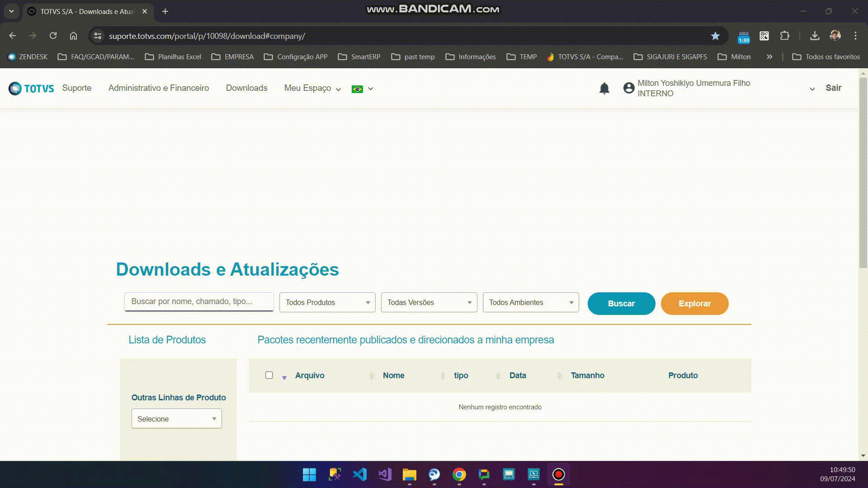Viewport: 868px width, 488px height.
Task: Open the SmartERP bookmark folder
Action: 359,56
